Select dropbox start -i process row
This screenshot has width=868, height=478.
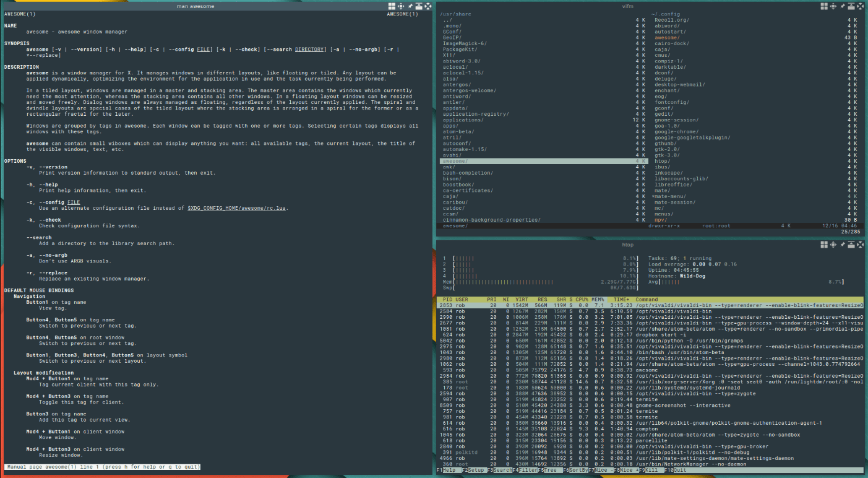tap(650, 335)
